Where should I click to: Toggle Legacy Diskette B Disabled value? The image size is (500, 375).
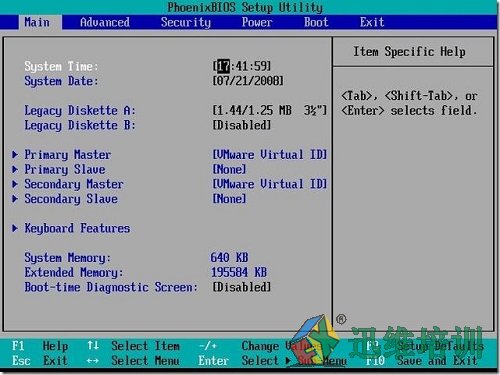(x=242, y=125)
